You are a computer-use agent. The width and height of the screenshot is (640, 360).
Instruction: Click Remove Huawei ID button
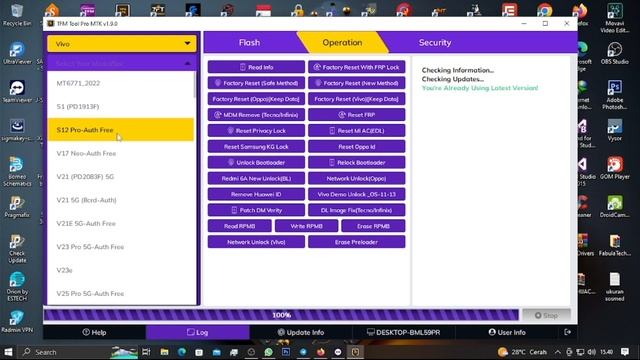click(x=256, y=194)
